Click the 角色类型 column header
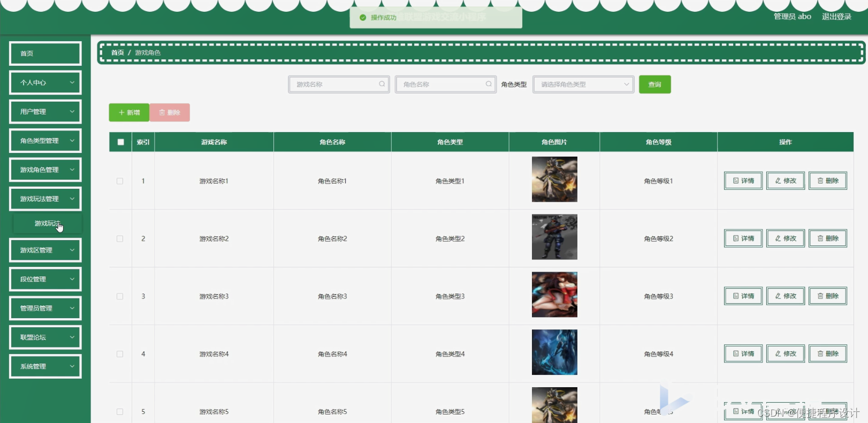Viewport: 868px width, 423px height. pyautogui.click(x=450, y=142)
